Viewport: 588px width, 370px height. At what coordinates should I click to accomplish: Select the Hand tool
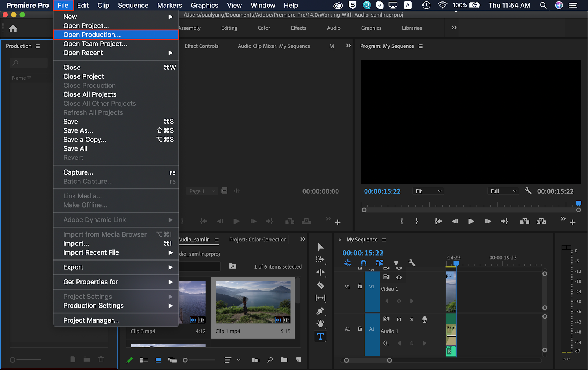(x=320, y=324)
